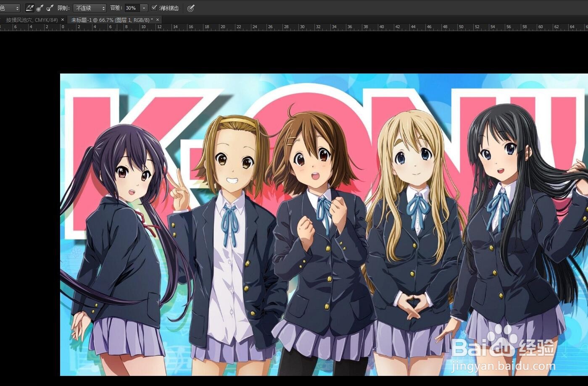Viewport: 588px width, 386px height.
Task: Close the 按揉风池穴 document tab
Action: 63,20
